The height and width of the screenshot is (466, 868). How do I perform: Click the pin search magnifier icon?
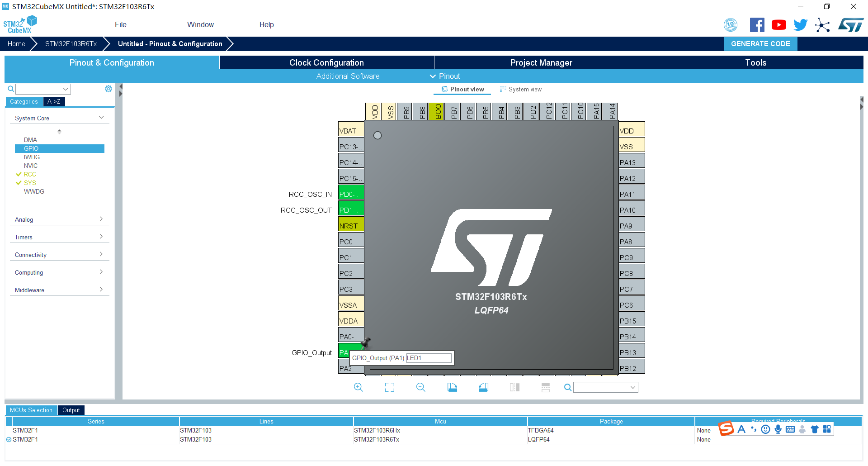[x=568, y=387]
